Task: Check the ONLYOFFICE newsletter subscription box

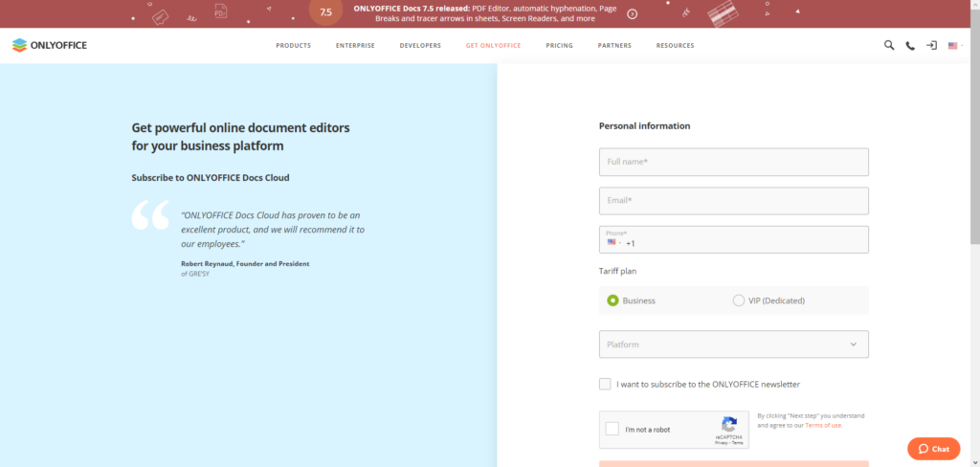Action: pyautogui.click(x=605, y=384)
